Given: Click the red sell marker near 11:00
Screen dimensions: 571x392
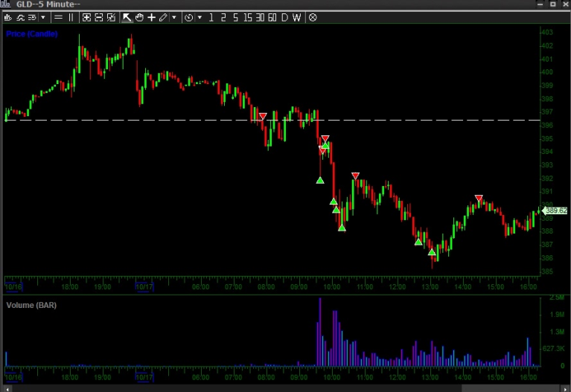Looking at the screenshot, I should [355, 176].
